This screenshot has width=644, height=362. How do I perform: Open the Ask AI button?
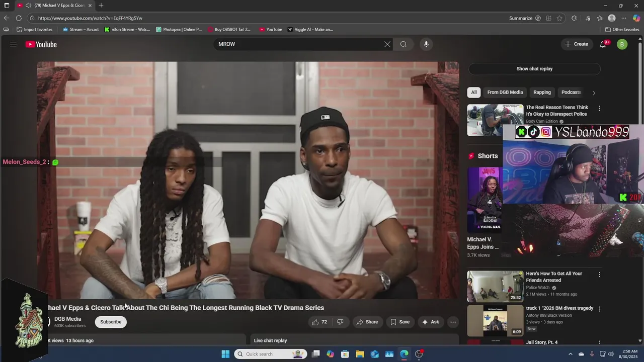430,322
